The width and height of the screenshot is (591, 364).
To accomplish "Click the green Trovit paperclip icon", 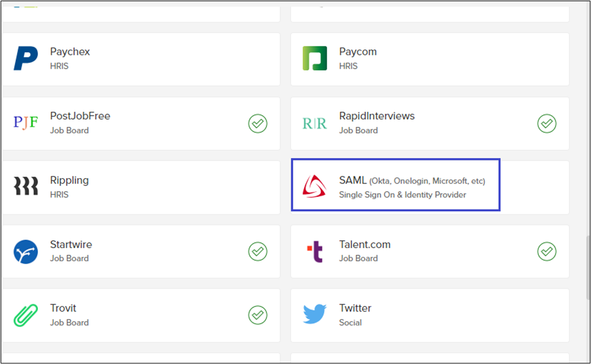I will [25, 315].
